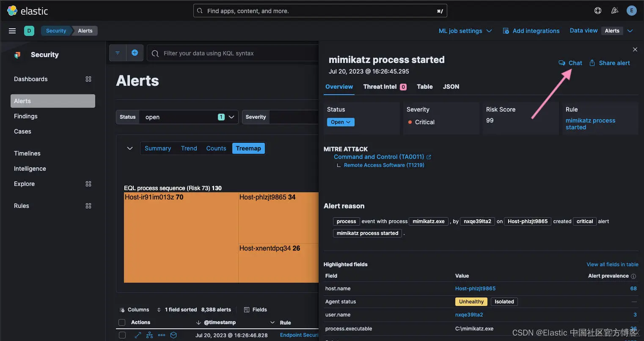Click the green D space avatar
The height and width of the screenshot is (341, 644).
[29, 31]
